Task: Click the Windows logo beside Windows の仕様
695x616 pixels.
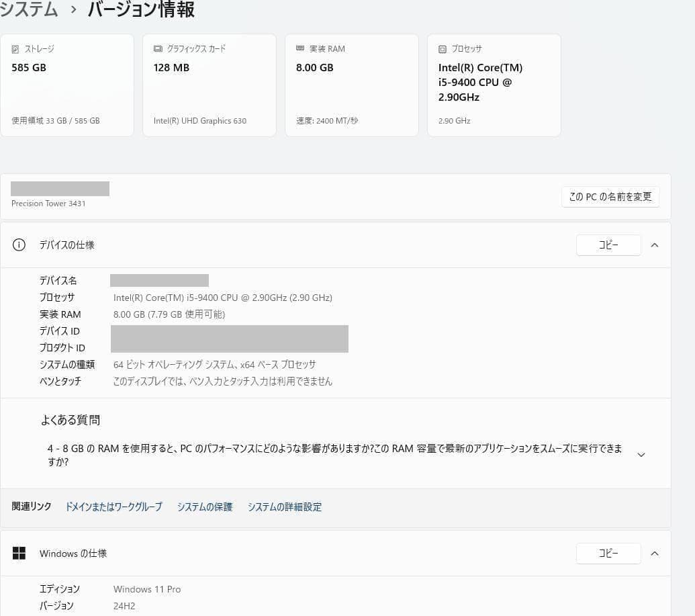Action: pyautogui.click(x=19, y=553)
